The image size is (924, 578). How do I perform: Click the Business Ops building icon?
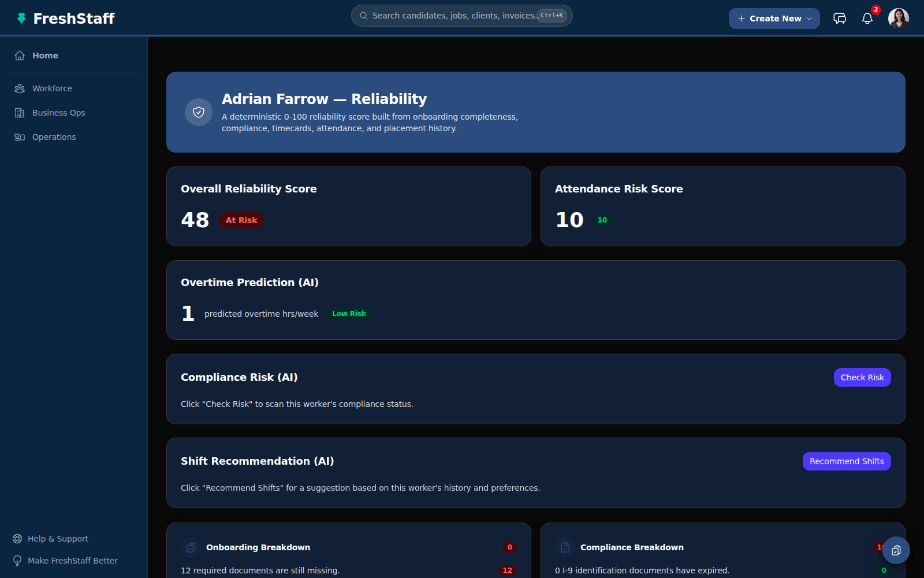pos(20,113)
